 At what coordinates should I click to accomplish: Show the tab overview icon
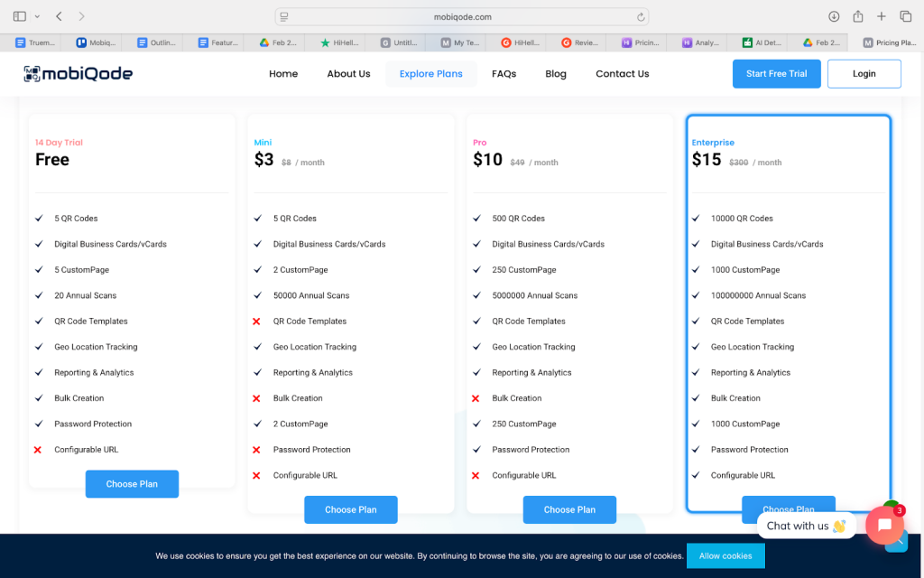pyautogui.click(x=905, y=16)
